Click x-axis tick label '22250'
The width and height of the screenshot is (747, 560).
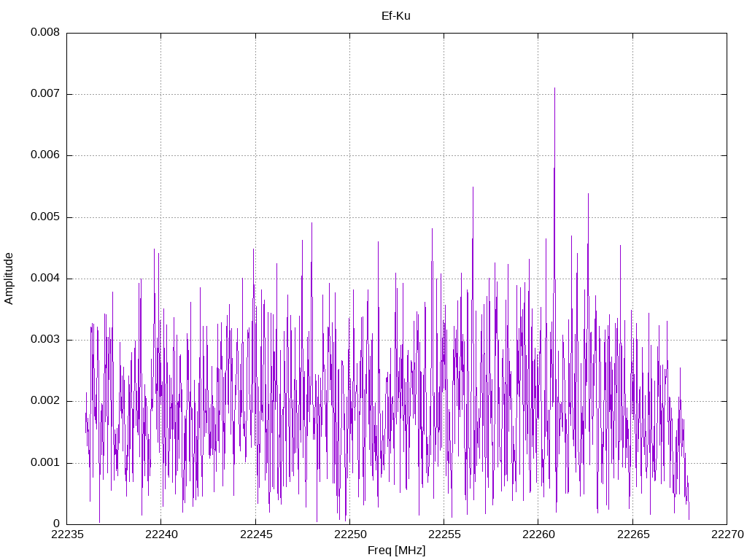coord(350,534)
